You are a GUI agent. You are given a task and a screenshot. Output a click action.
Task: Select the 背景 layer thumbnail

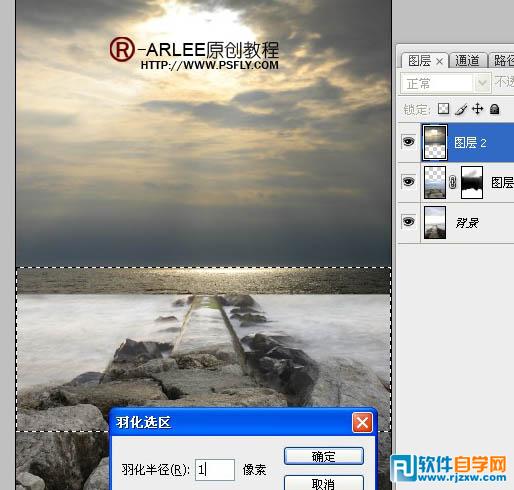(x=435, y=222)
